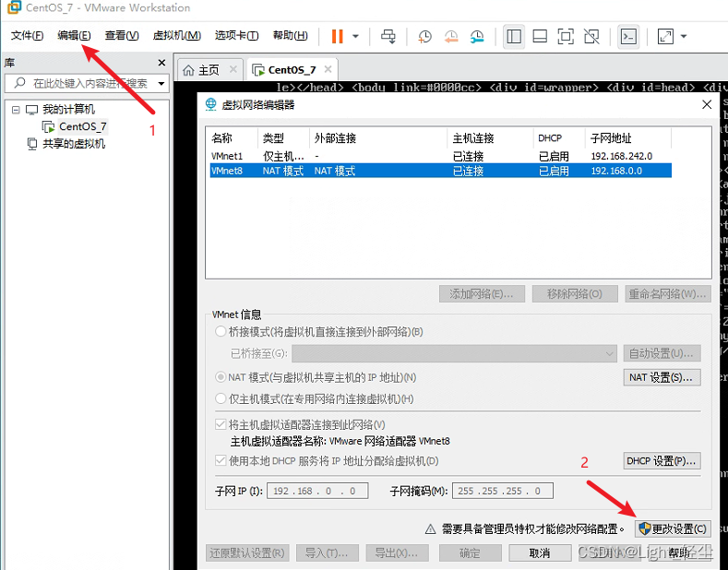728x570 pixels.
Task: Close the 虚拟网络编辑器 dialog
Action: [x=707, y=104]
